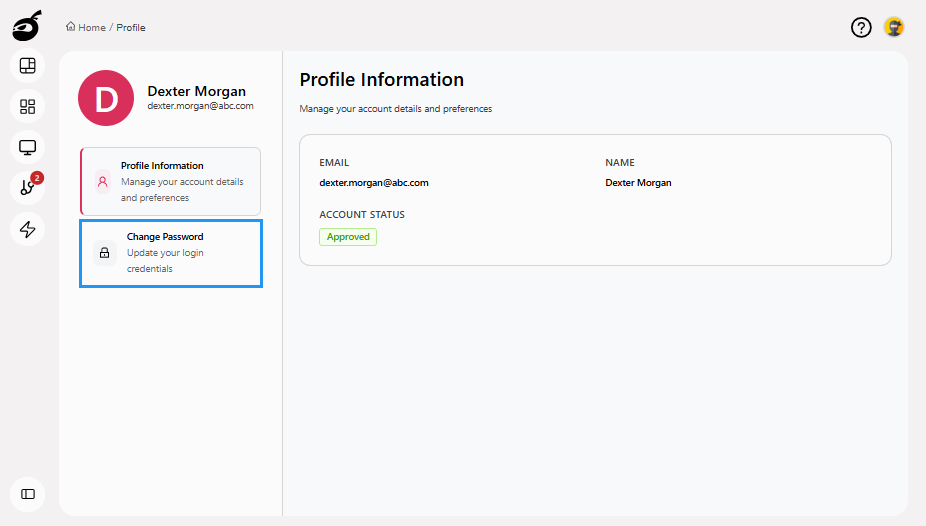Open the grid widgets icon in sidebar
Screen dimensions: 926x526
28,106
